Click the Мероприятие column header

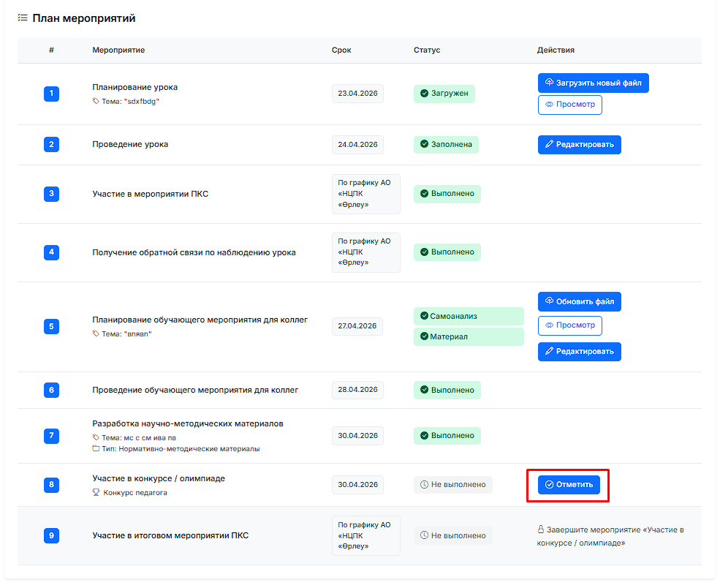coord(118,50)
